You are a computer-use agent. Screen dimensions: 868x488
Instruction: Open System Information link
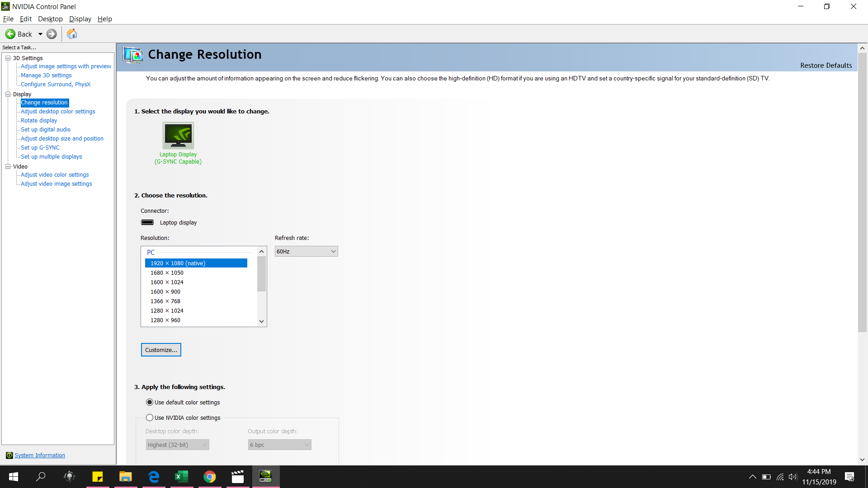tap(40, 455)
